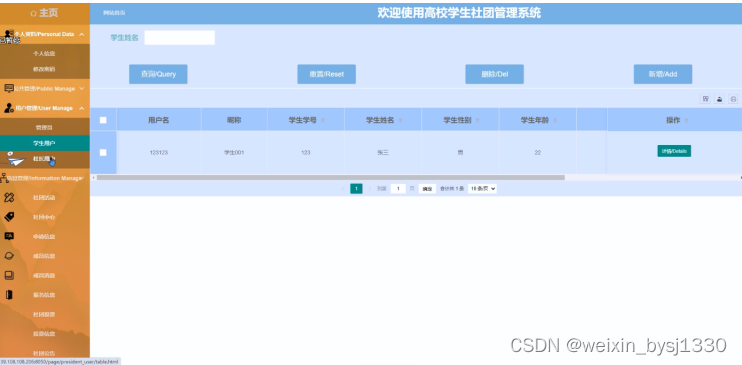Select the highlighted 学生用户 menu item

tap(44, 143)
